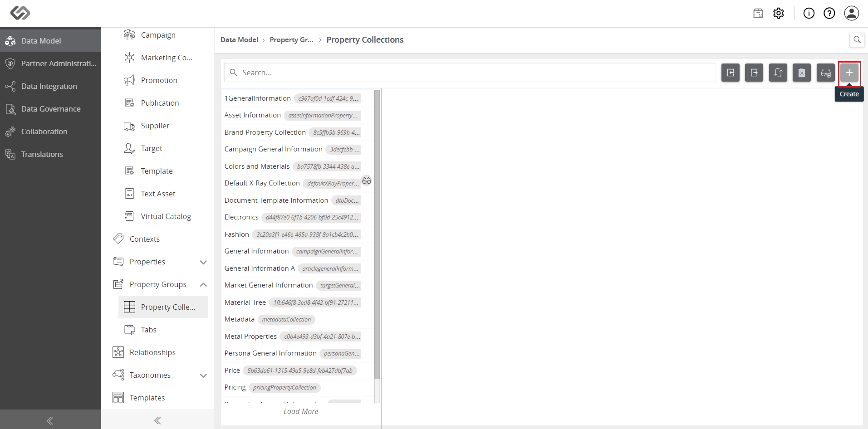Select Target tree item
Screen dimensions: 868x429
pyautogui.click(x=163, y=148)
